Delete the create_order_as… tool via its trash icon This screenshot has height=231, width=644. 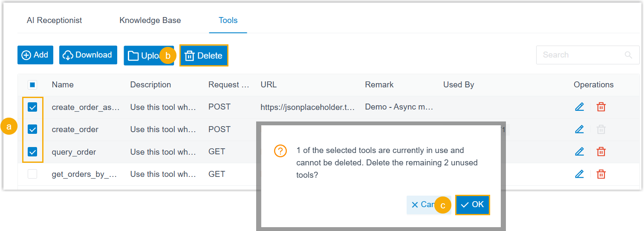tap(601, 107)
